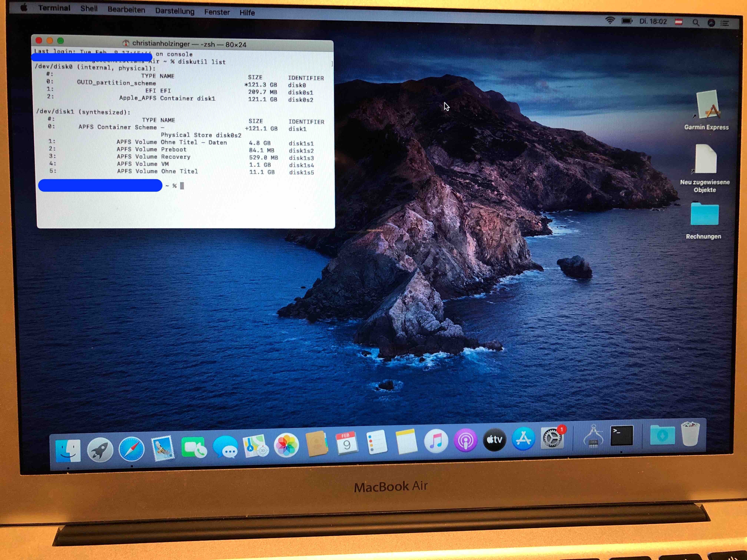This screenshot has width=747, height=560.
Task: Open App Store in Dock
Action: pyautogui.click(x=523, y=439)
